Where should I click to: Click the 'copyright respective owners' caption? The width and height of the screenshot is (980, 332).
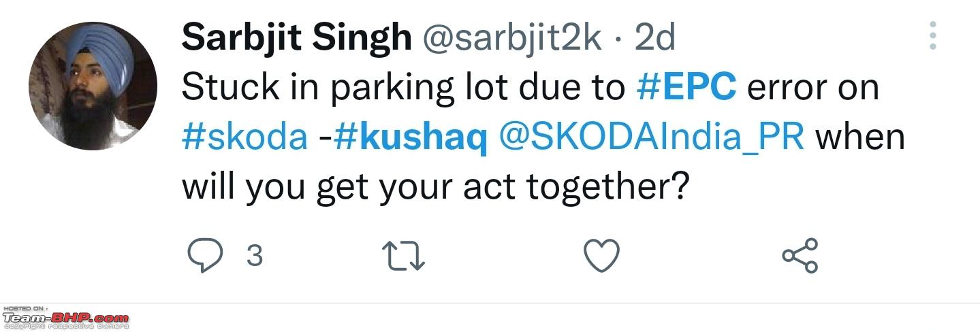[65, 327]
